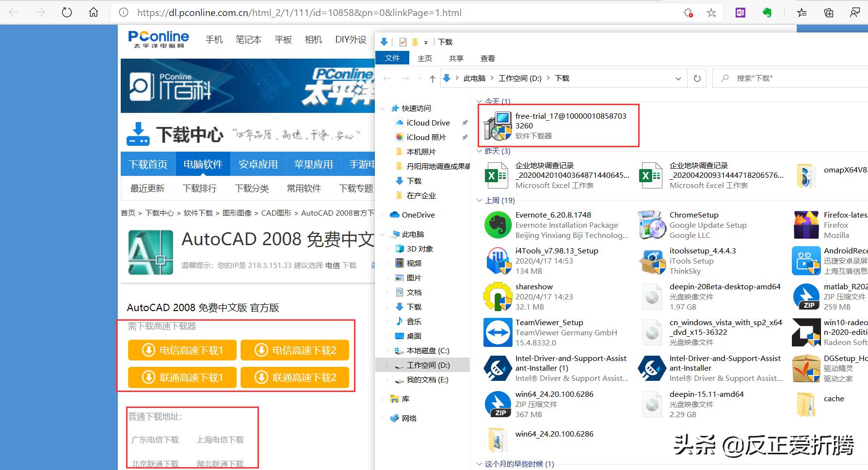This screenshot has width=868, height=470.
Task: Open OneNote extension icon in browser toolbar
Action: [x=740, y=13]
